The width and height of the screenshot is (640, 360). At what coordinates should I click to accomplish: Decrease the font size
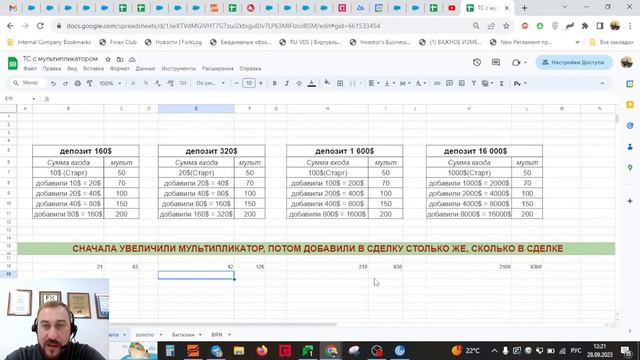236,83
